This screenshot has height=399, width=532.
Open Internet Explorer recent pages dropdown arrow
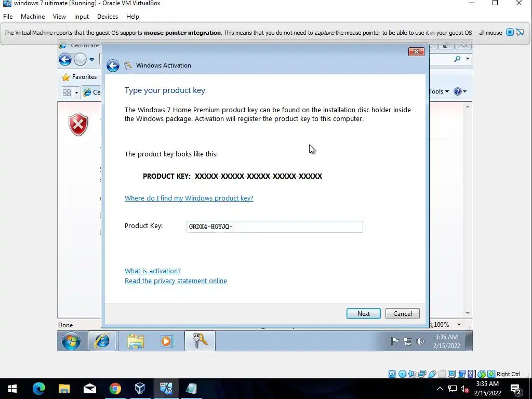click(91, 59)
